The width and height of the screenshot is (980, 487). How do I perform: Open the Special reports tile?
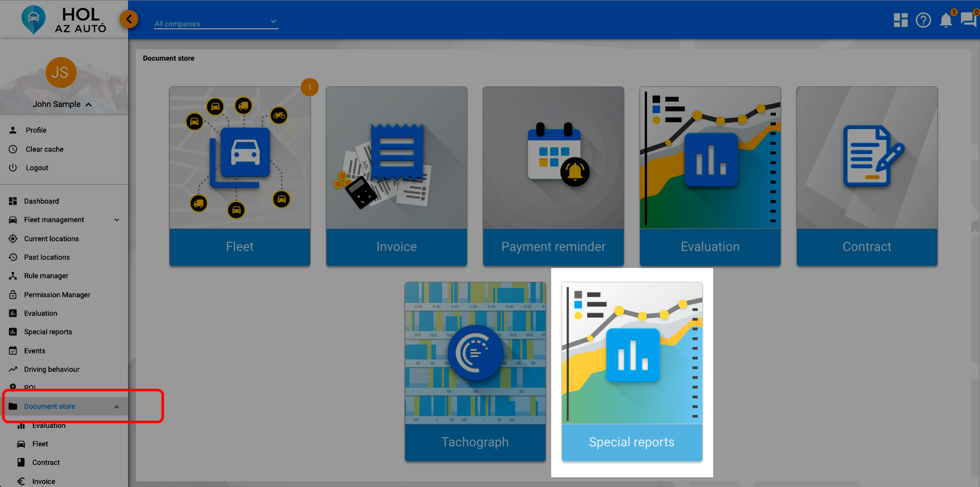632,371
